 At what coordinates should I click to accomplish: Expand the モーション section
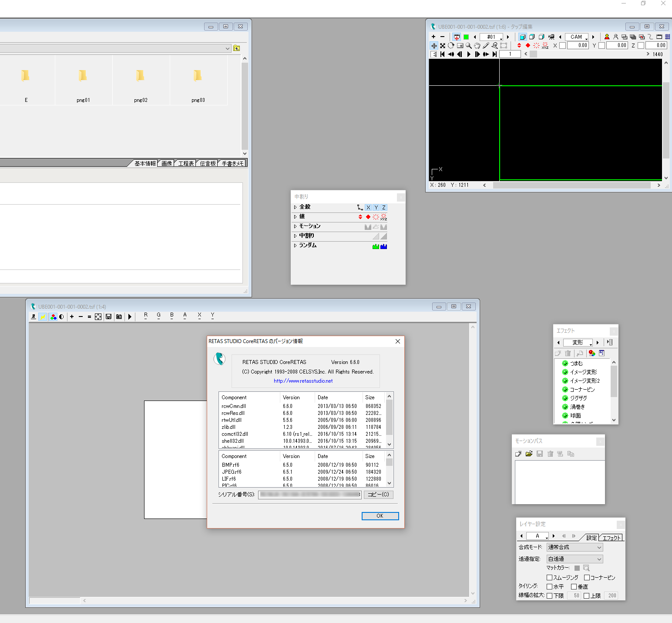(295, 226)
